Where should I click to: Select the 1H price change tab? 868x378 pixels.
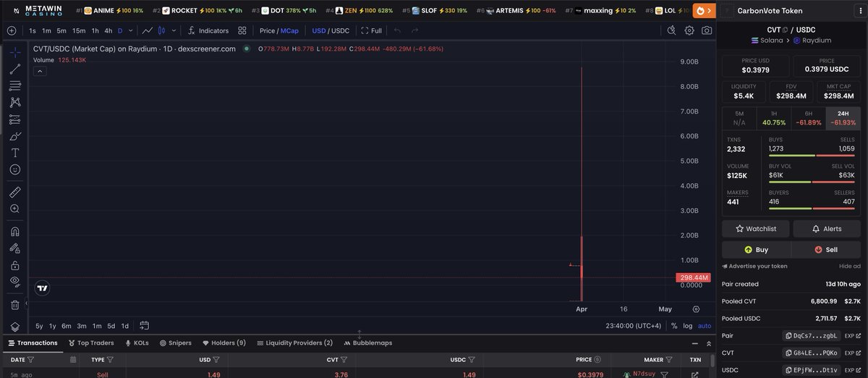click(x=773, y=119)
